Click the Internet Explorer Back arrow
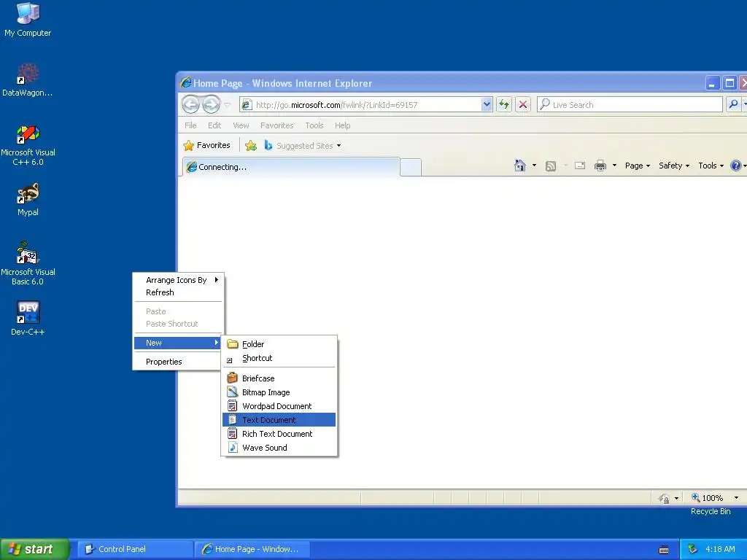 click(190, 104)
